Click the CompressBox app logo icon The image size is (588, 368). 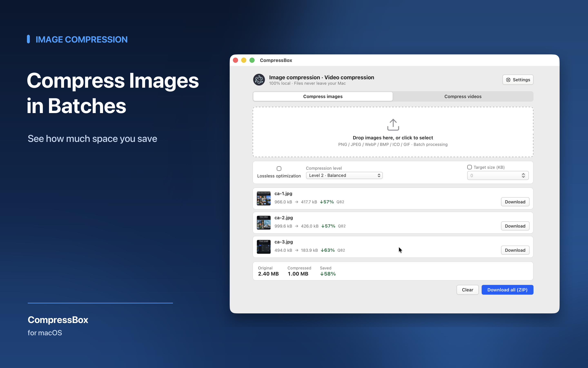pos(259,80)
